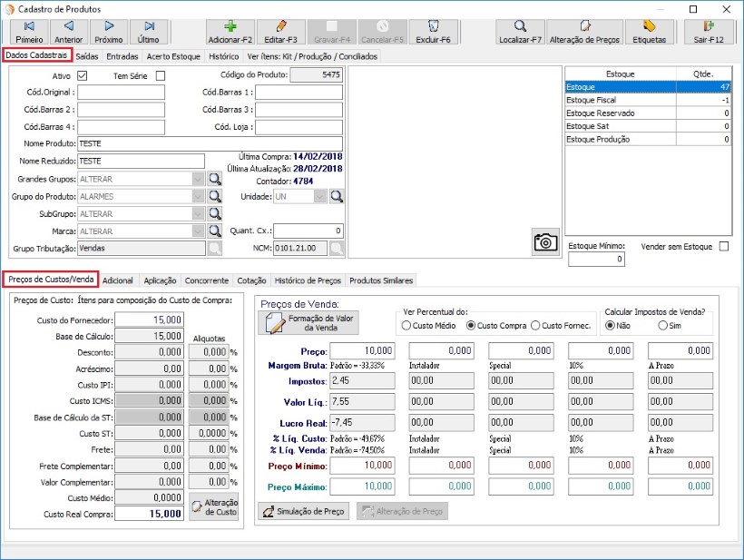This screenshot has width=744, height=560.
Task: Toggle the Ativo checkbox
Action: (x=83, y=76)
